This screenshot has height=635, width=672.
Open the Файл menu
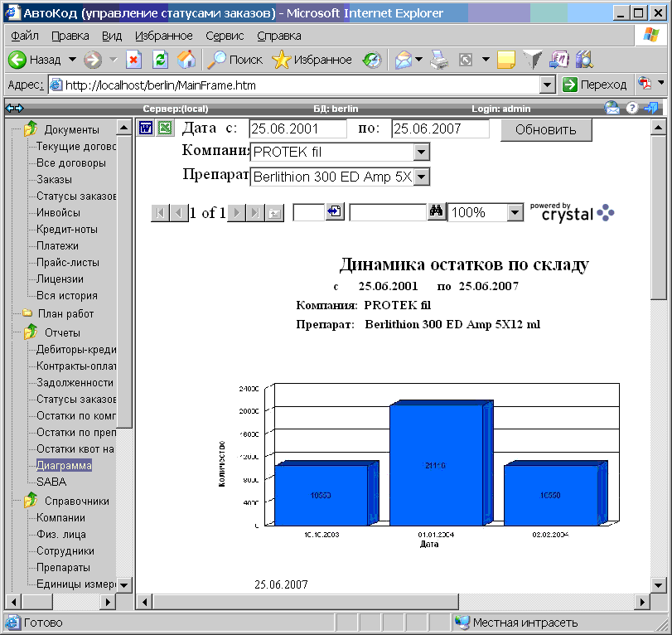click(x=25, y=36)
